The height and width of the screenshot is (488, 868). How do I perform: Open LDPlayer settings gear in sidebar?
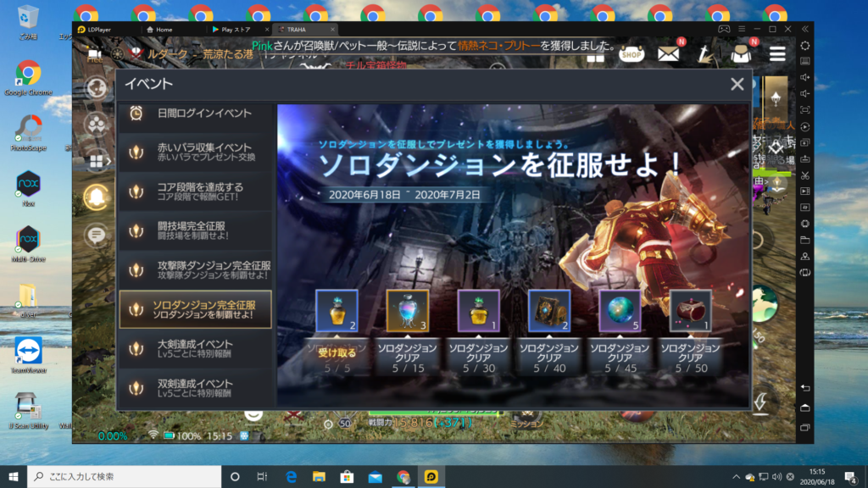[x=805, y=46]
